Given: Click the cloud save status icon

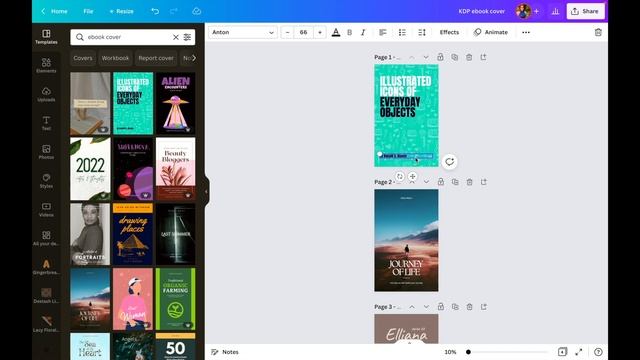Looking at the screenshot, I should pyautogui.click(x=197, y=11).
